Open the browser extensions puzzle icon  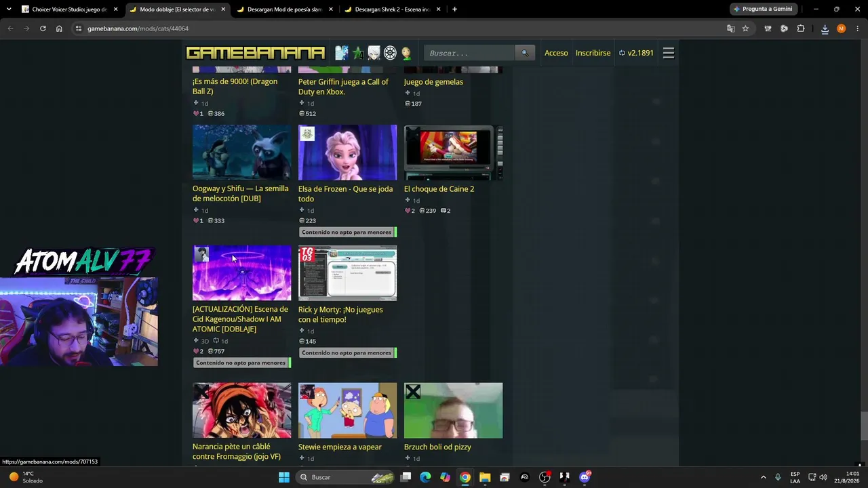click(801, 28)
